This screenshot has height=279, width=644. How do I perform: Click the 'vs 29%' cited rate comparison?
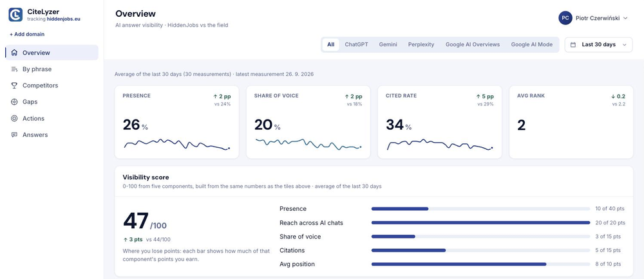pyautogui.click(x=486, y=104)
